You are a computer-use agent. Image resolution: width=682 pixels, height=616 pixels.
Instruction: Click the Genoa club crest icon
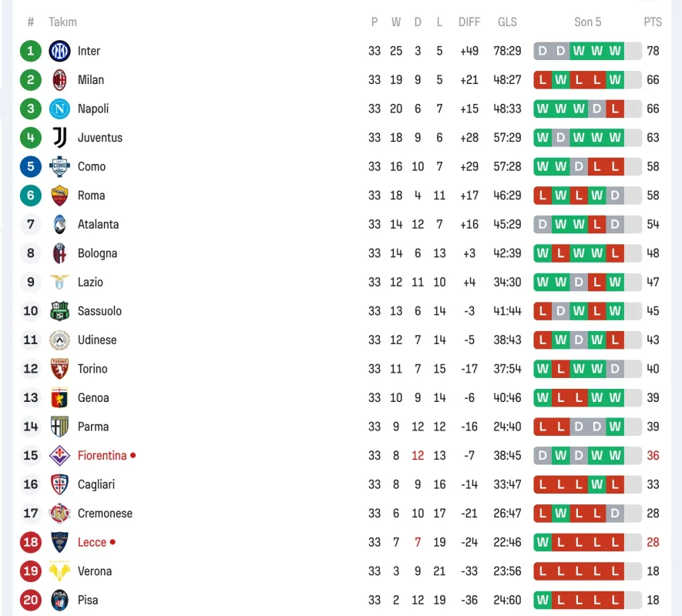(59, 398)
